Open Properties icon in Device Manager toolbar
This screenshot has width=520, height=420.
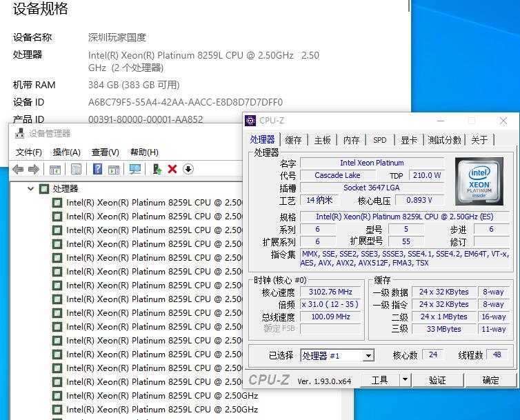[77, 170]
